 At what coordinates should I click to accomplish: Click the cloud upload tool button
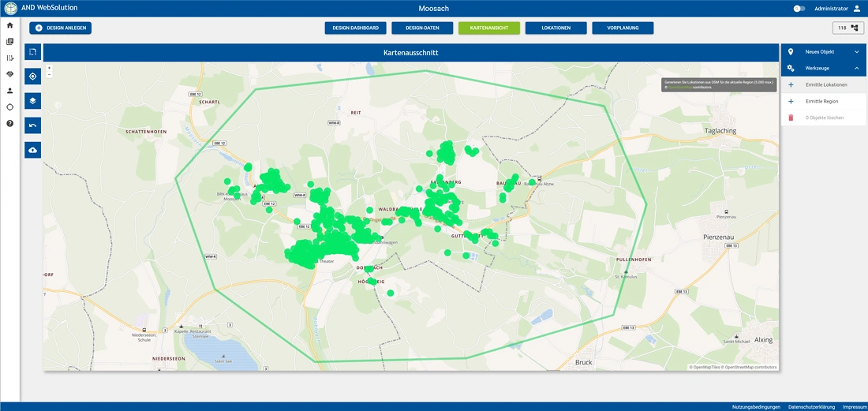point(32,150)
